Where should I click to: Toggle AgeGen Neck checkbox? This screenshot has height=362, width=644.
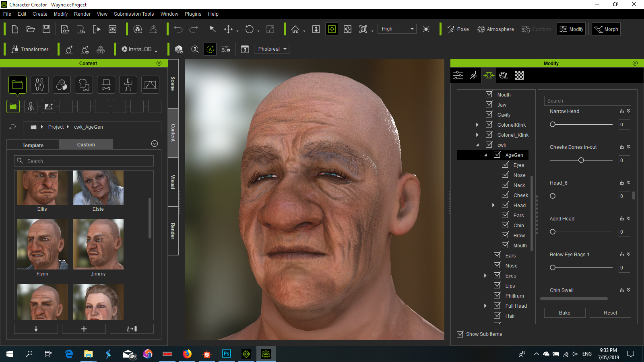(x=505, y=185)
